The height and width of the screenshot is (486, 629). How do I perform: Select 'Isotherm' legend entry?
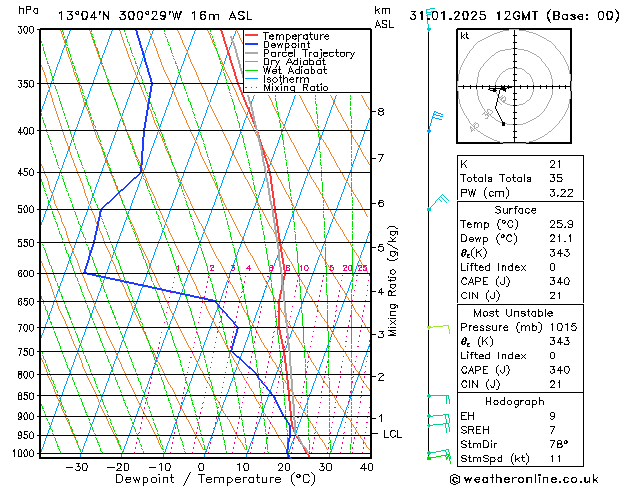286,79
